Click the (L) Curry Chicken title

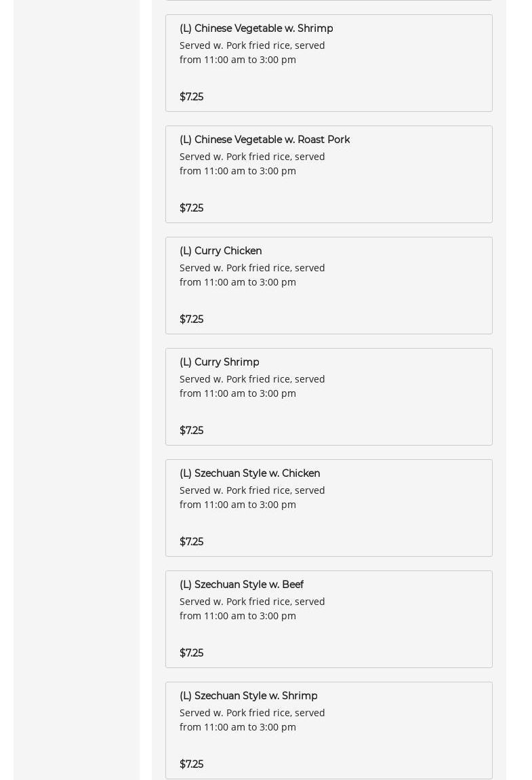(x=220, y=251)
